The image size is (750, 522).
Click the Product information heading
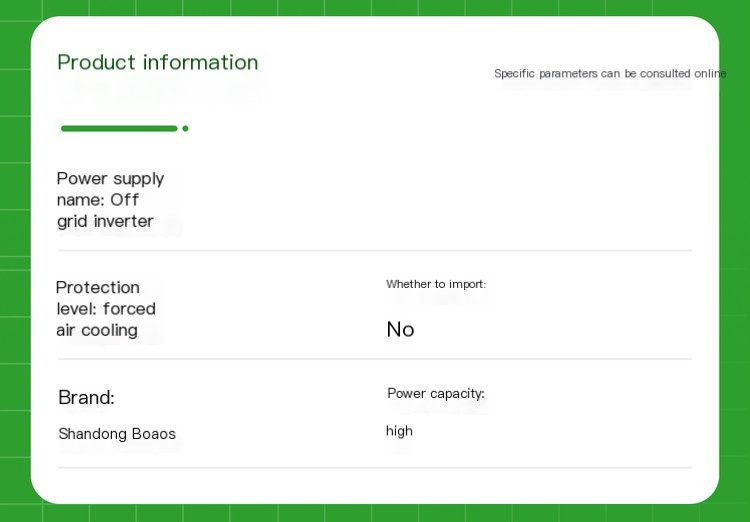158,62
